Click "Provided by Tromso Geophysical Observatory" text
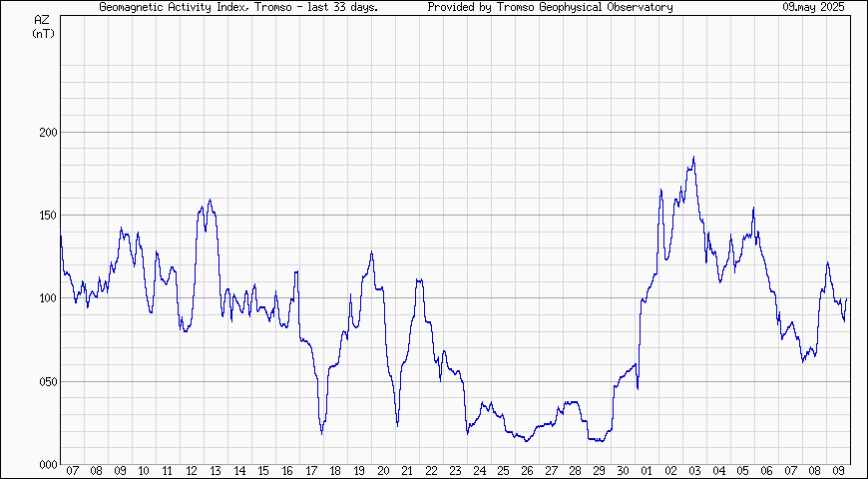The width and height of the screenshot is (868, 479). pyautogui.click(x=551, y=7)
